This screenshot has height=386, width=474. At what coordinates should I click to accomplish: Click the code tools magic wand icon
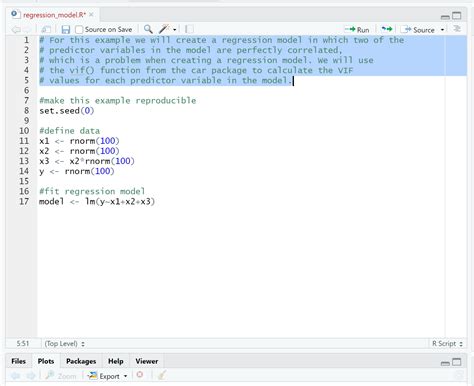pos(164,29)
